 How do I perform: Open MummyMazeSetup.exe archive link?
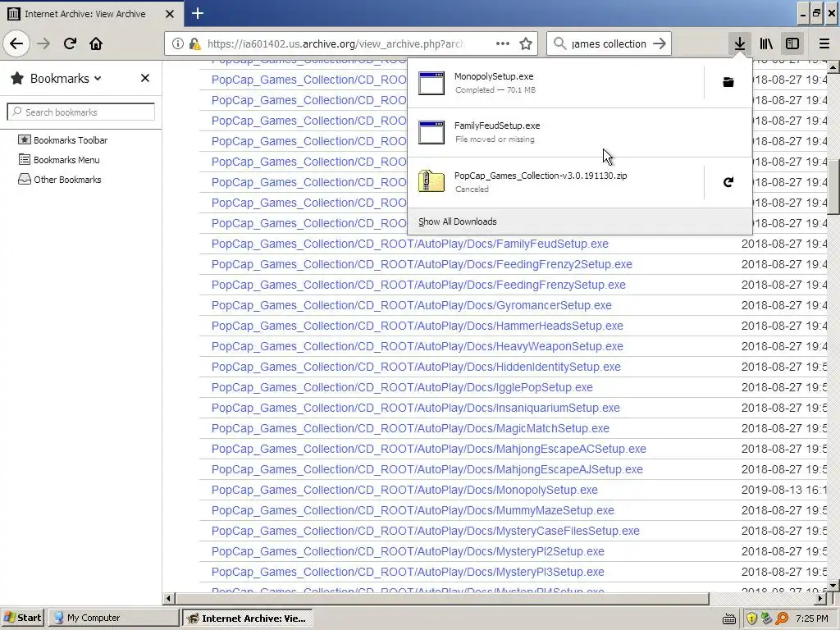click(x=413, y=510)
